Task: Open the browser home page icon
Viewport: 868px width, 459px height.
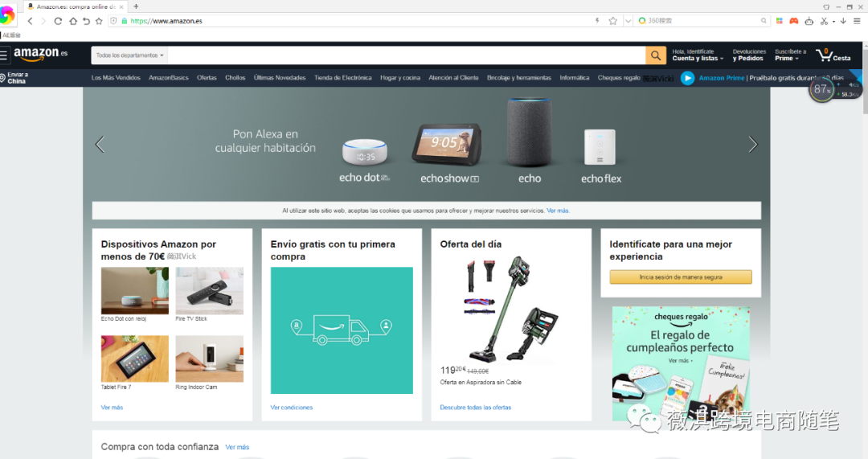Action: (73, 21)
